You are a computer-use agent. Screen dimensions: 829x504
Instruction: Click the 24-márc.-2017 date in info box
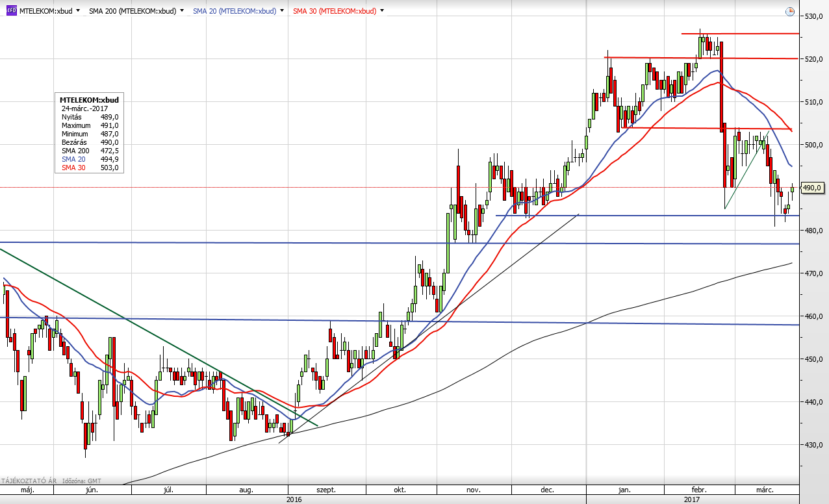(x=85, y=108)
